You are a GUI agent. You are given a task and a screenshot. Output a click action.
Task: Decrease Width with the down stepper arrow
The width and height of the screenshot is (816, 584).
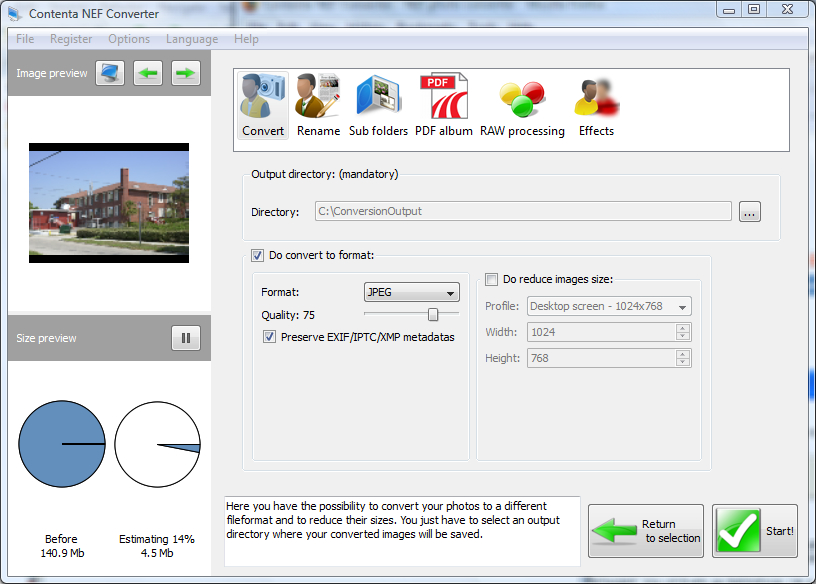(x=683, y=336)
